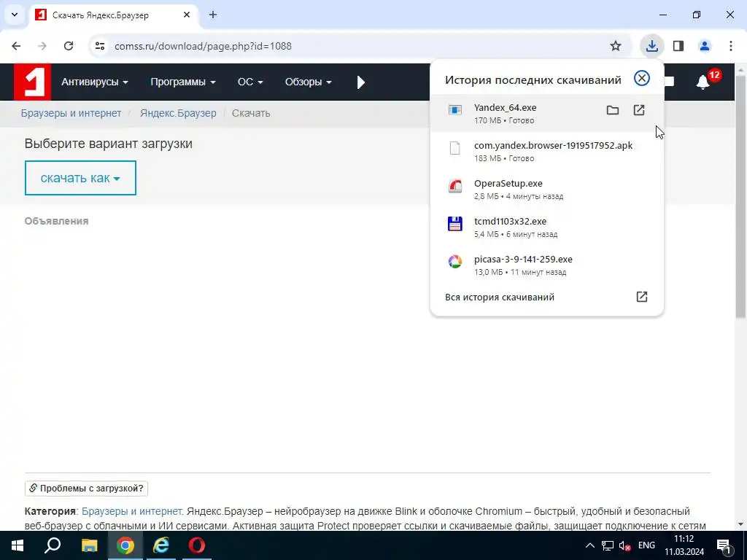The width and height of the screenshot is (747, 560).
Task: Click the picasa installer icon
Action: pyautogui.click(x=455, y=262)
